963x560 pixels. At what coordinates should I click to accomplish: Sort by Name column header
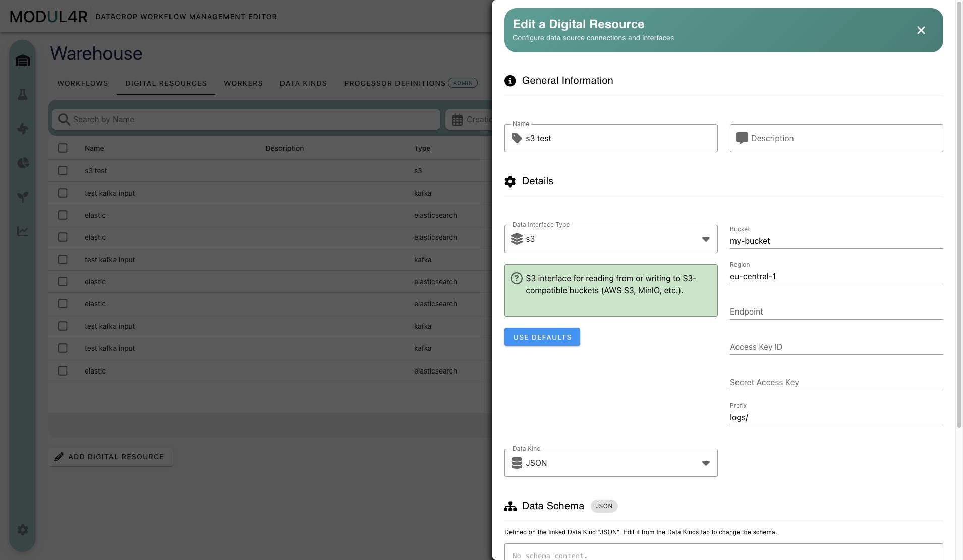coord(94,148)
